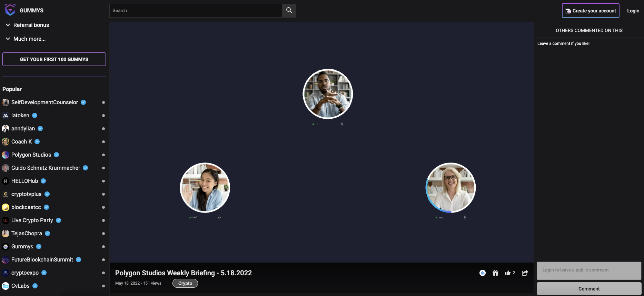Click status dot beside cryptotvplus
This screenshot has width=644, height=296.
pyautogui.click(x=103, y=194)
